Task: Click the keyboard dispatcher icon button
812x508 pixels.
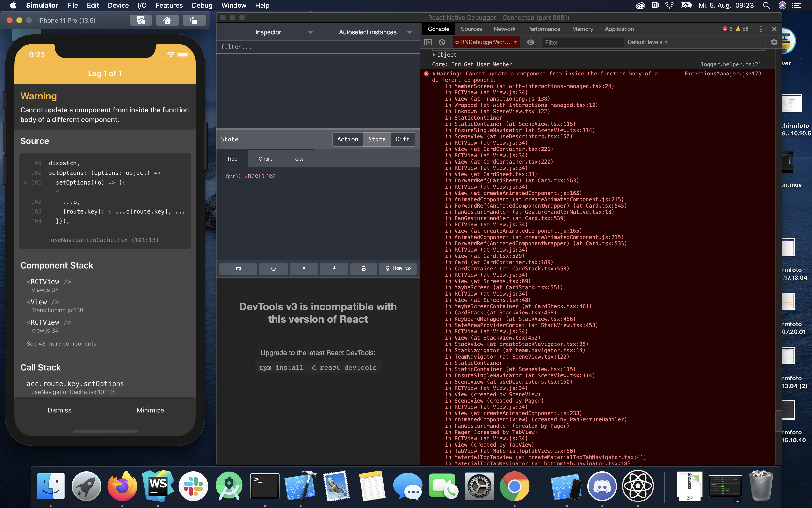Action: pos(238,269)
